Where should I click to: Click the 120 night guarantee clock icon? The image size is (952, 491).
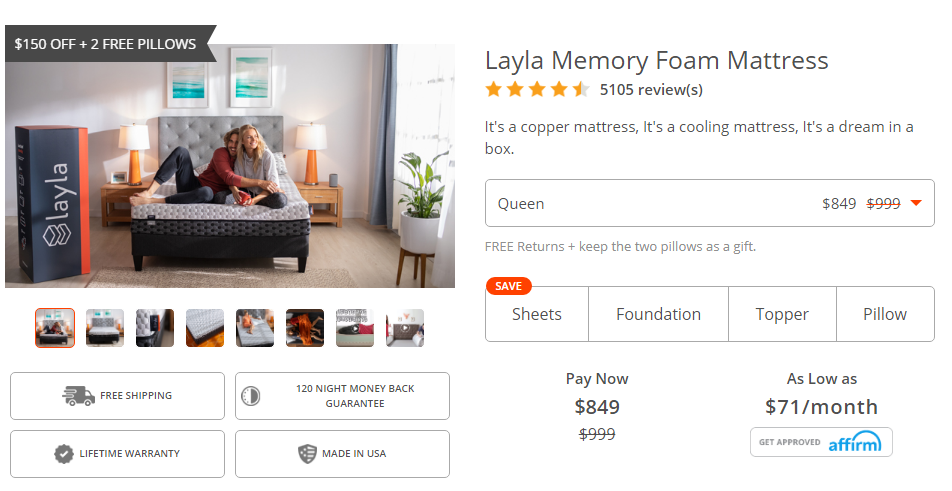tap(251, 396)
